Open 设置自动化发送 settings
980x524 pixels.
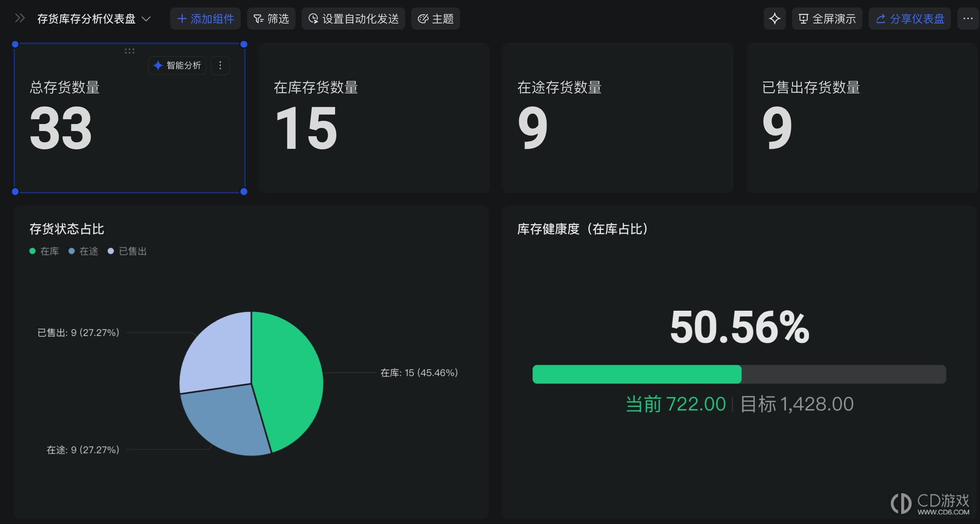coord(353,19)
